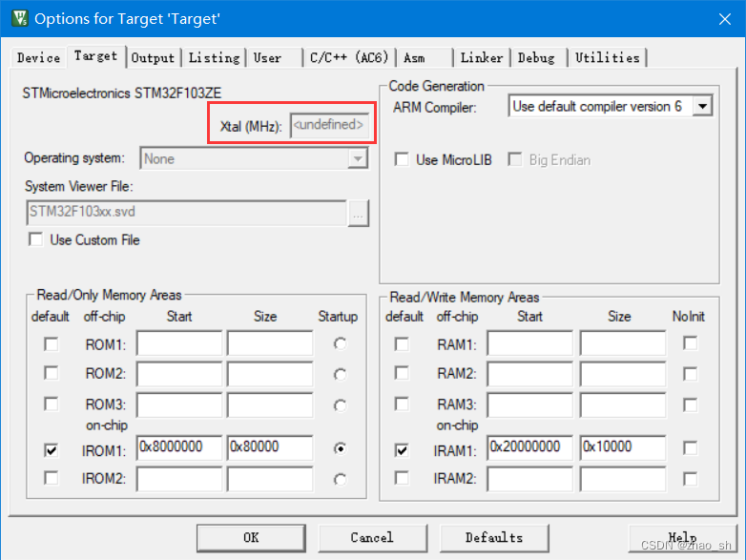Screen dimensions: 746x560
Task: Enable Use Custom File checkbox
Action: click(36, 239)
